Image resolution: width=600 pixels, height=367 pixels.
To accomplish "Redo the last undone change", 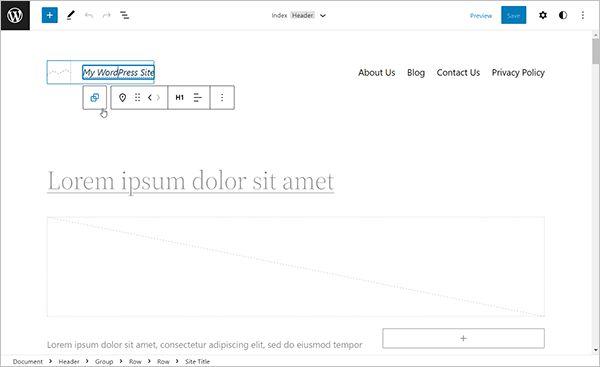I will coord(106,15).
